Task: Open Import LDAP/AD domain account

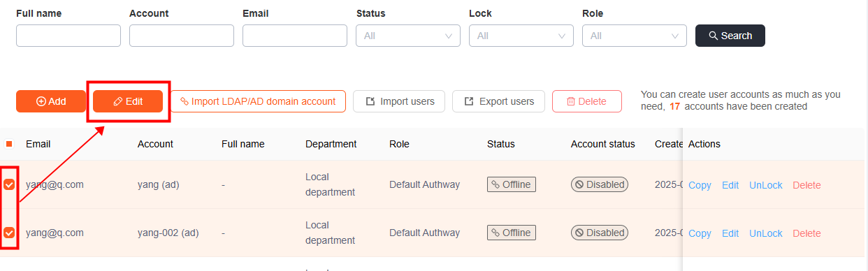Action: pos(258,101)
